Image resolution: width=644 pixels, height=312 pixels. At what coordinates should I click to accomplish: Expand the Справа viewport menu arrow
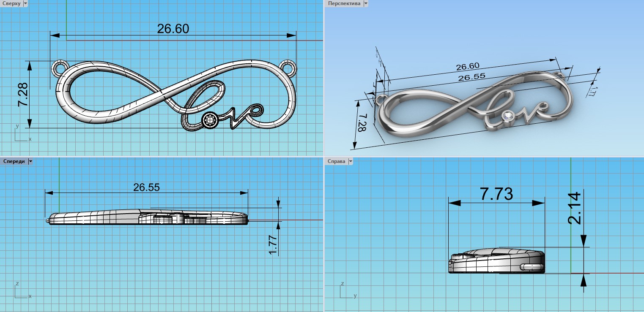tap(350, 161)
